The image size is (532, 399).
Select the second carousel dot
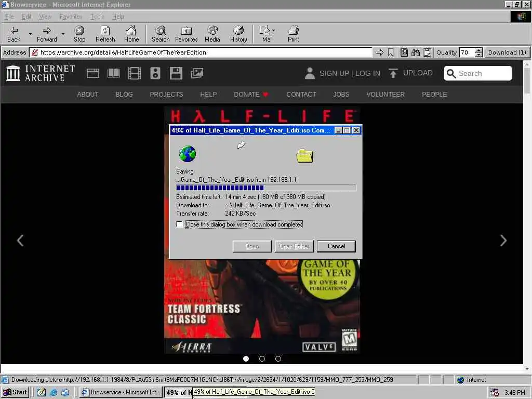tap(262, 358)
